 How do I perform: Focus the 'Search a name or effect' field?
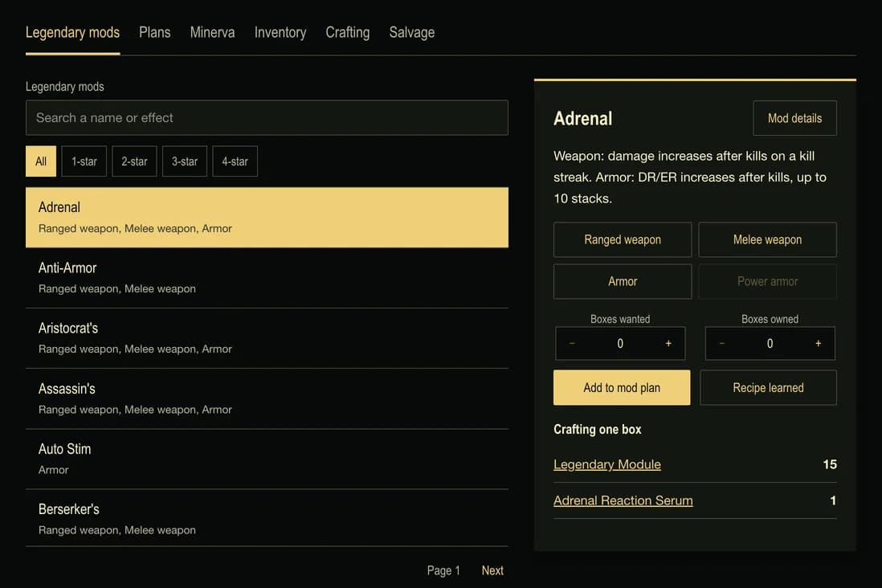[267, 117]
